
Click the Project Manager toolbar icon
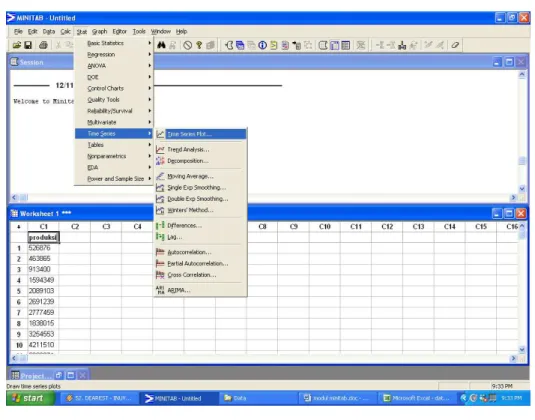pos(346,45)
